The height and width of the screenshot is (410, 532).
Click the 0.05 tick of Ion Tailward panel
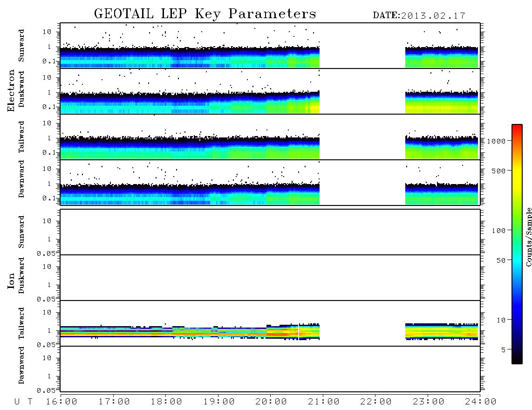pyautogui.click(x=46, y=345)
